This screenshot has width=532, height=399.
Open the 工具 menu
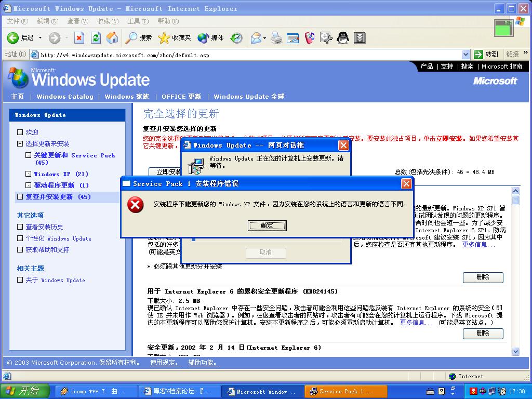pyautogui.click(x=138, y=21)
